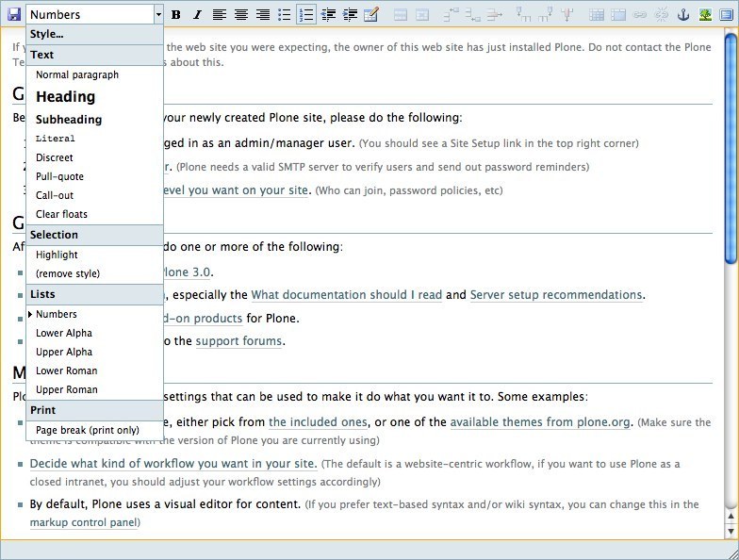Image resolution: width=739 pixels, height=560 pixels.
Task: Center align the text
Action: pyautogui.click(x=241, y=15)
